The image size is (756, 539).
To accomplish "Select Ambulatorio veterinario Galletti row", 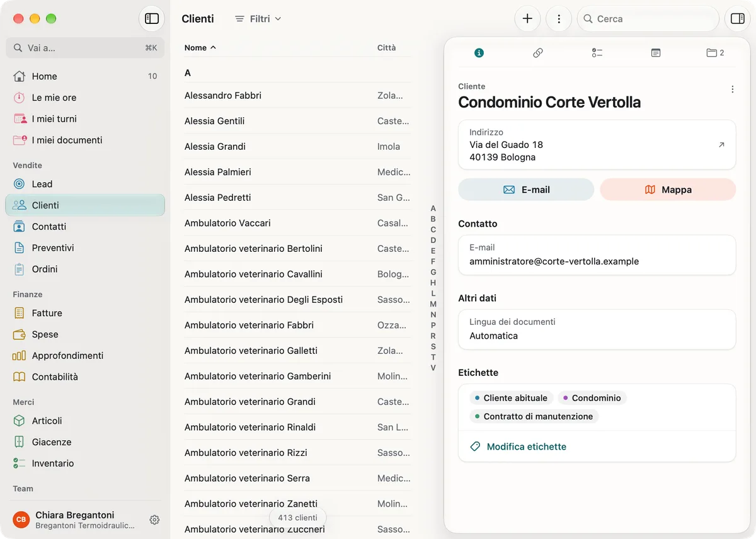I will (x=297, y=351).
